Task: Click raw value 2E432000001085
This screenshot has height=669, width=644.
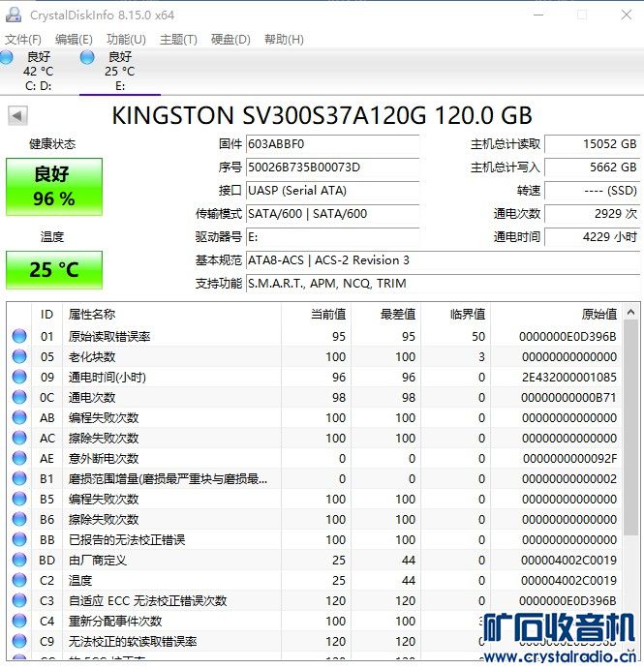Action: (568, 378)
